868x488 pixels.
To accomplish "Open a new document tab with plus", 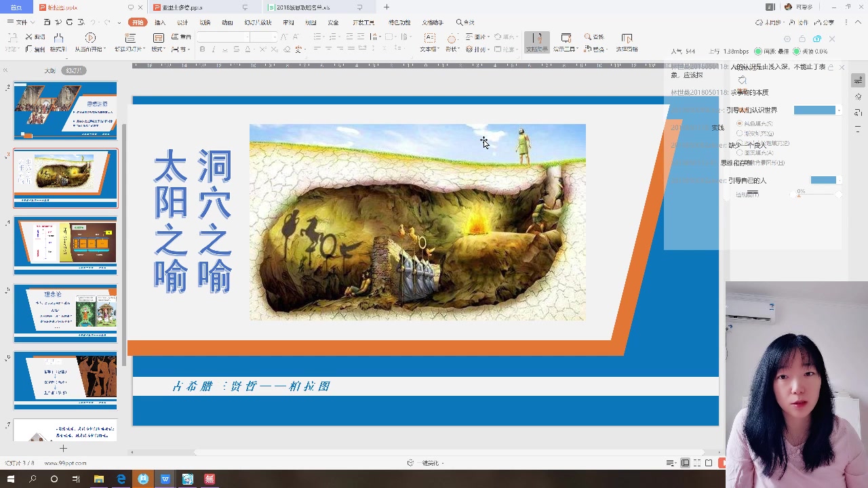I will (387, 7).
